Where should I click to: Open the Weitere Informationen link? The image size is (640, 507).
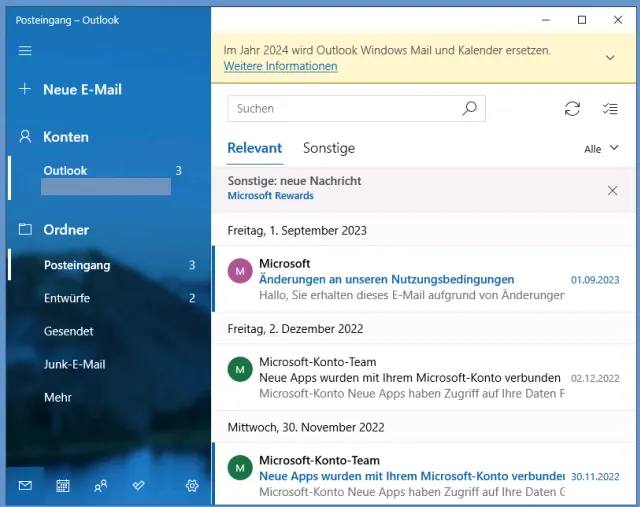point(280,66)
